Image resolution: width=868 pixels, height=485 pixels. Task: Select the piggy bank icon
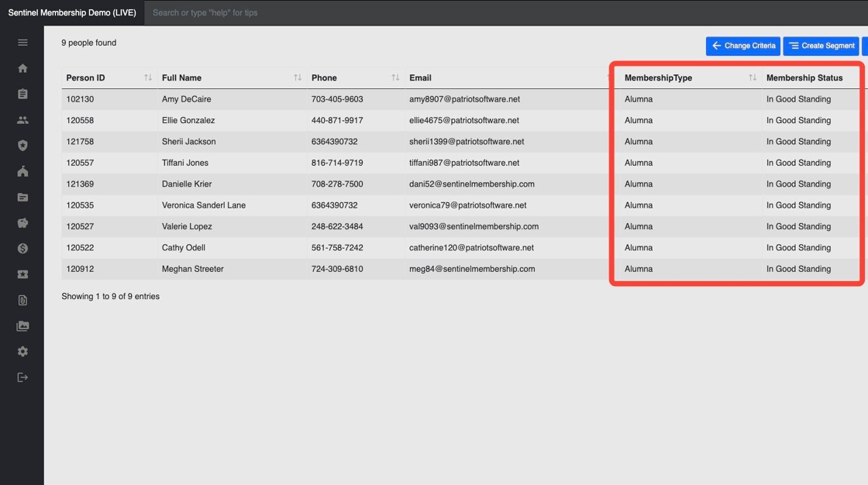22,222
